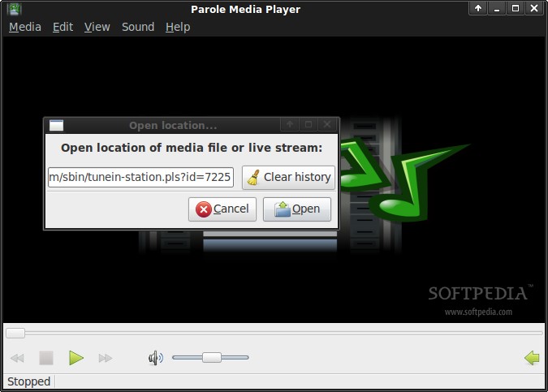Open the Media menu

(25, 27)
